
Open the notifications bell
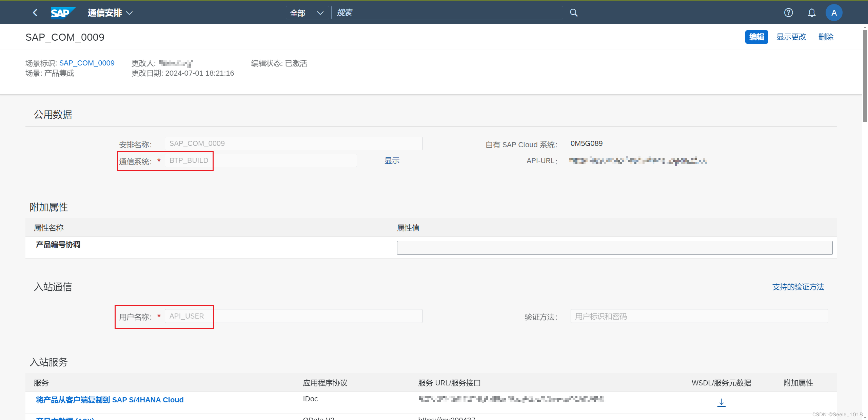811,13
